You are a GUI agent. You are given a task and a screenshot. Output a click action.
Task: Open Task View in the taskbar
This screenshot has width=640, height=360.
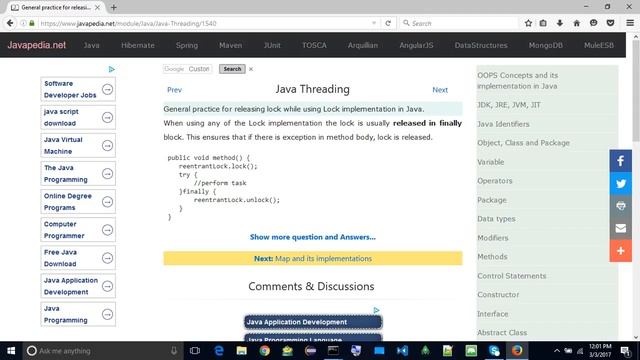(195, 351)
